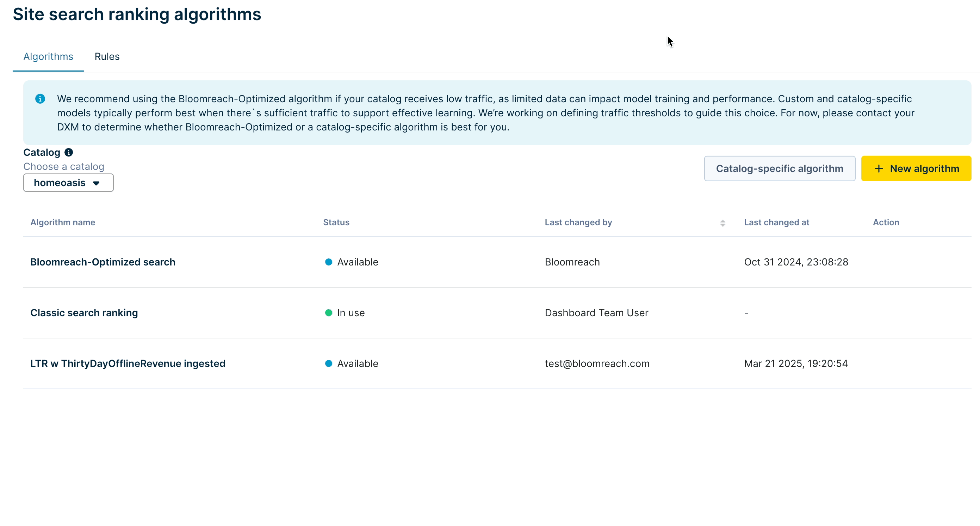
Task: Click the test@bloomreach.com cell
Action: pyautogui.click(x=597, y=363)
